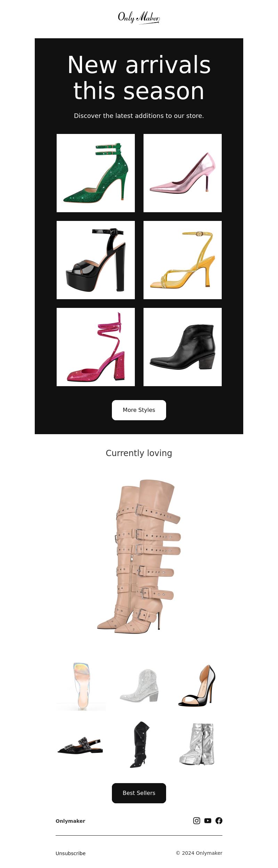Open the pink lace-up block heel

(x=96, y=347)
